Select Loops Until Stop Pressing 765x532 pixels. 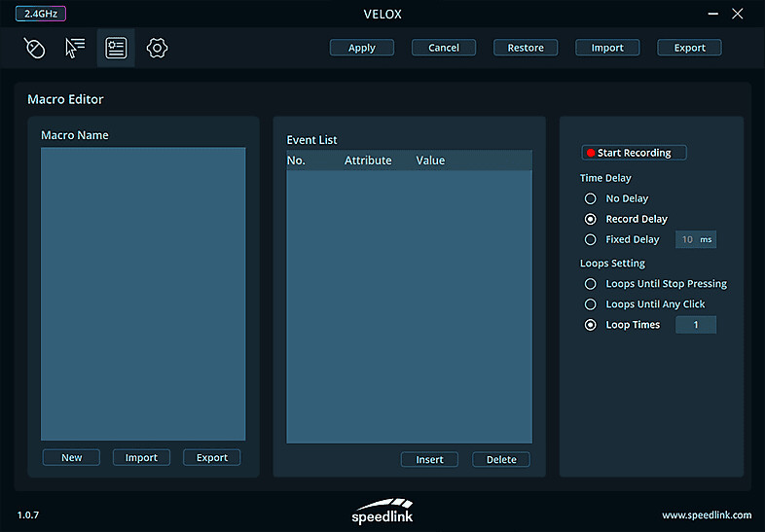point(590,284)
